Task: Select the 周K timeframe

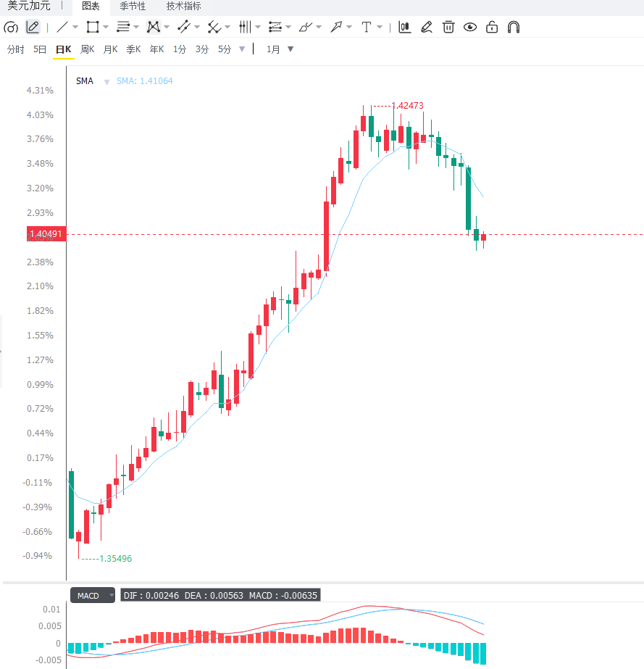Action: click(x=88, y=49)
